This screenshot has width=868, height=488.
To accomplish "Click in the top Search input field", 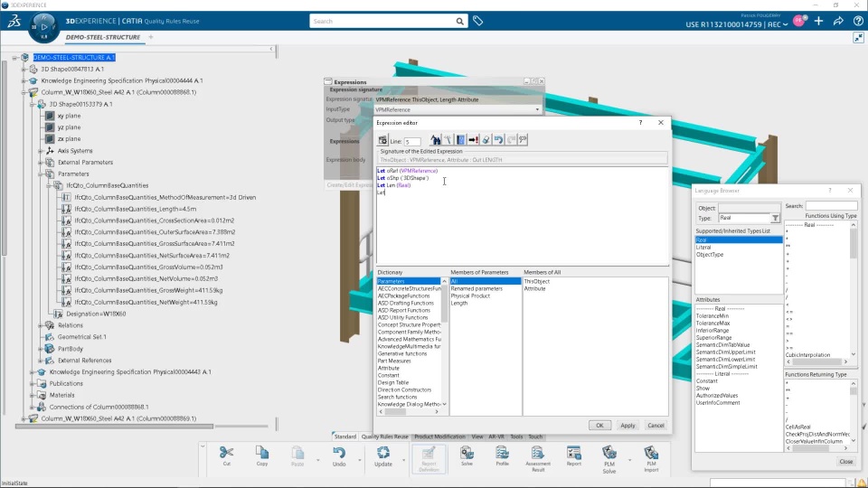I will (382, 21).
